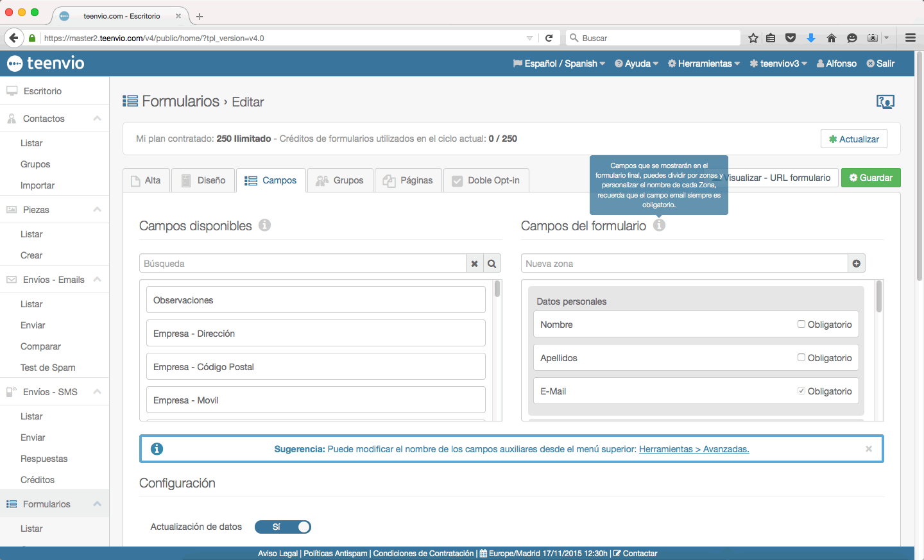The width and height of the screenshot is (924, 560).
Task: Open the Diseño tab
Action: click(203, 180)
